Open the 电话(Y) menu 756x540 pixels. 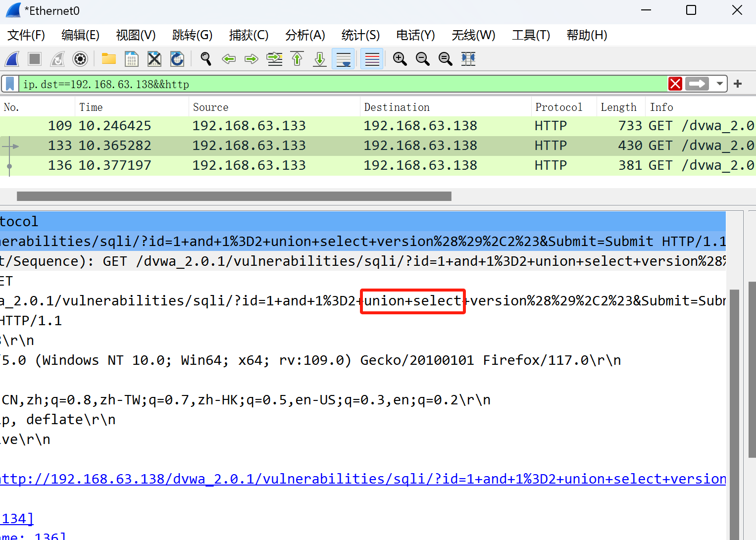(x=415, y=35)
